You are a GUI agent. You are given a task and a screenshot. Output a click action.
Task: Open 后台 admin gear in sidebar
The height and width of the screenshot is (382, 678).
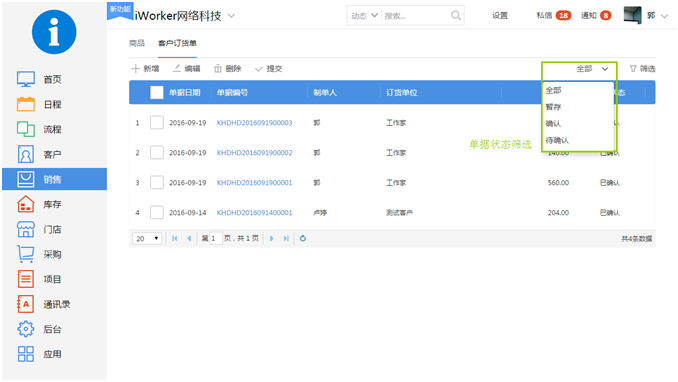(x=39, y=329)
